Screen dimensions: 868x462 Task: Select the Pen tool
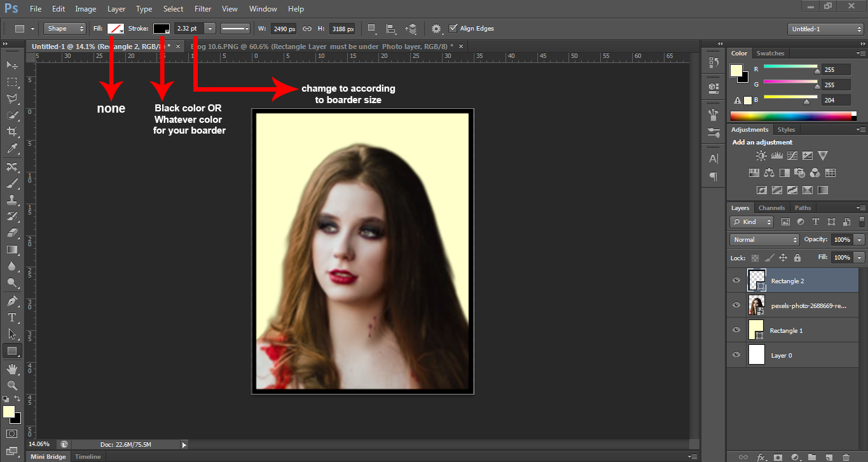[x=11, y=300]
